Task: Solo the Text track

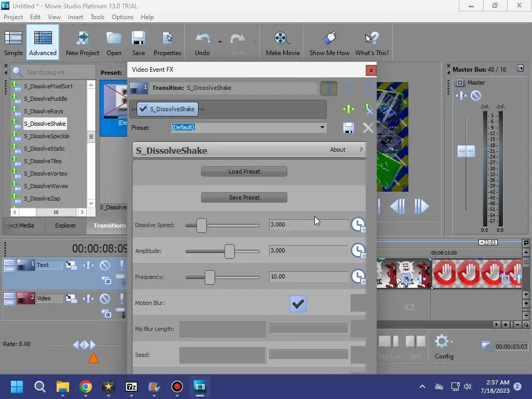Action: 122,265
